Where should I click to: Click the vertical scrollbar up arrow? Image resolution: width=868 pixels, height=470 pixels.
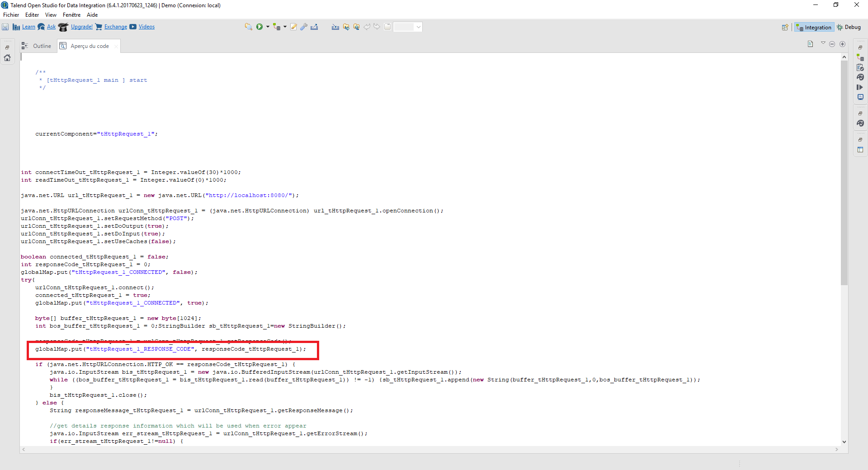pyautogui.click(x=844, y=57)
